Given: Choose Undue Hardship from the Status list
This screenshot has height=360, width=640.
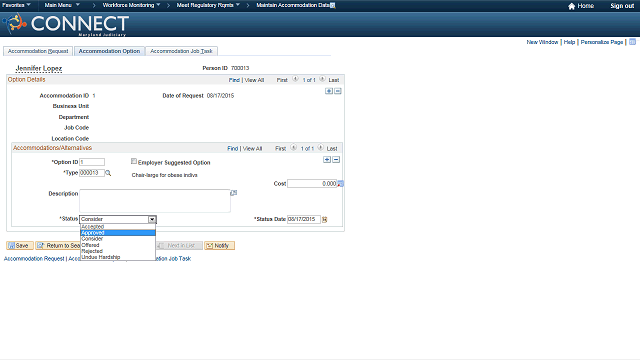Looking at the screenshot, I should click(x=118, y=257).
